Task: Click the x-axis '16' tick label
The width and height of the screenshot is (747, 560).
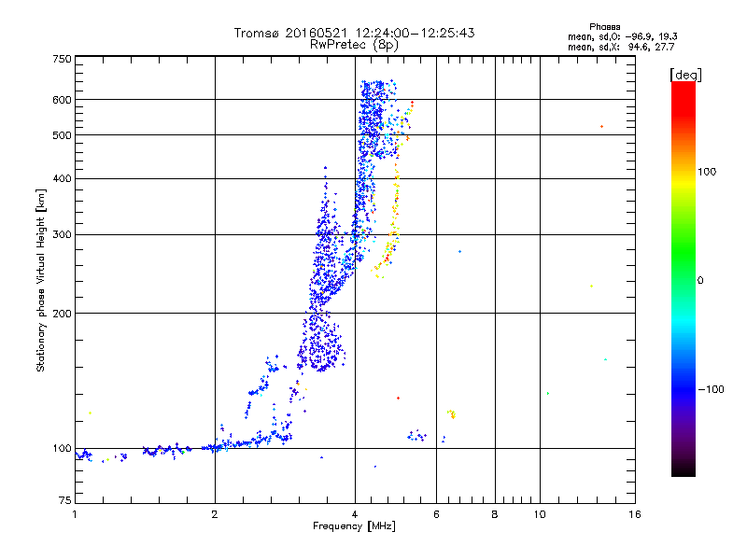Action: point(635,514)
